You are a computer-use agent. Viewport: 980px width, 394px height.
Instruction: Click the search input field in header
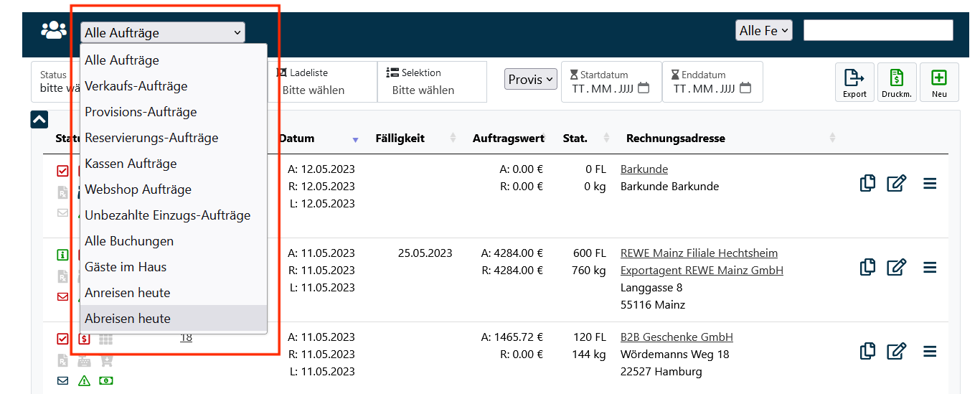(x=877, y=31)
